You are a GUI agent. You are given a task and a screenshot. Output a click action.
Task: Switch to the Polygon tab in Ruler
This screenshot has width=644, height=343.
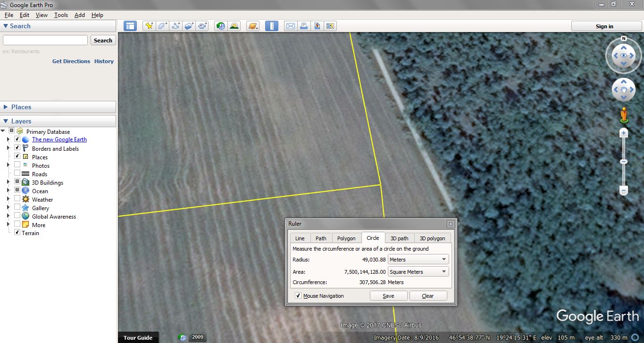click(346, 238)
